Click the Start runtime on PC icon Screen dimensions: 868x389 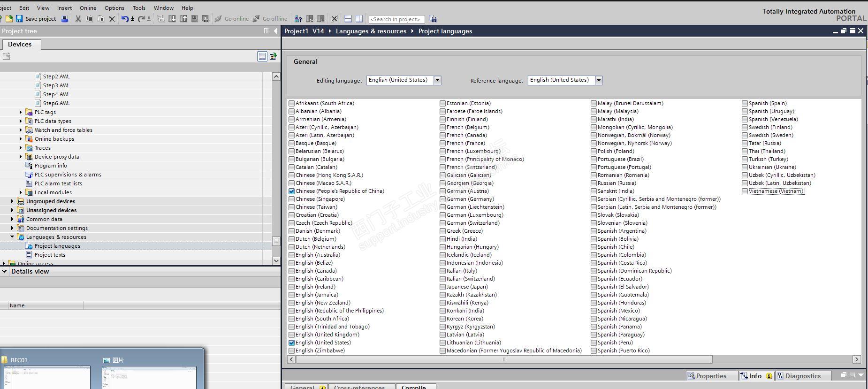tap(206, 19)
